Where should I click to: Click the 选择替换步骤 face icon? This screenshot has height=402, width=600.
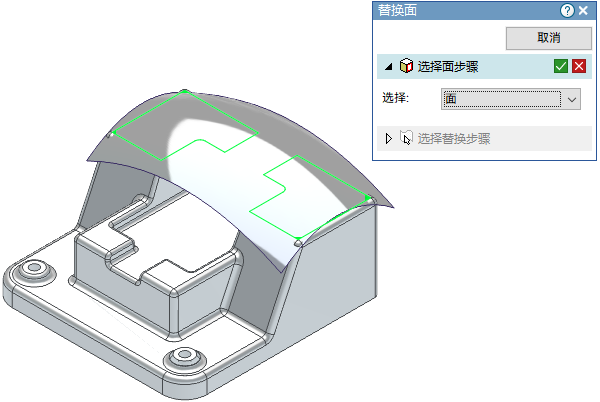click(406, 137)
